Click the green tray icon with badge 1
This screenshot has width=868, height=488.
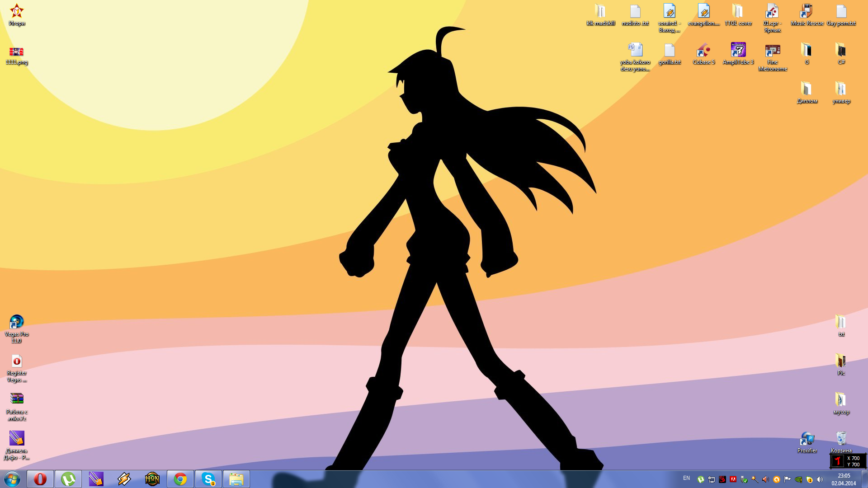point(809,479)
